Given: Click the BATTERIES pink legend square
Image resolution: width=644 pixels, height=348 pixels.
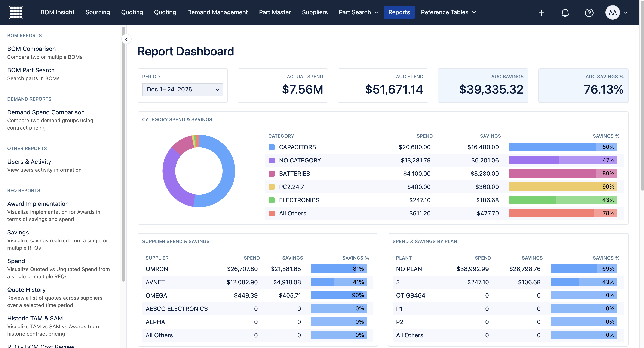Looking at the screenshot, I should pyautogui.click(x=271, y=174).
